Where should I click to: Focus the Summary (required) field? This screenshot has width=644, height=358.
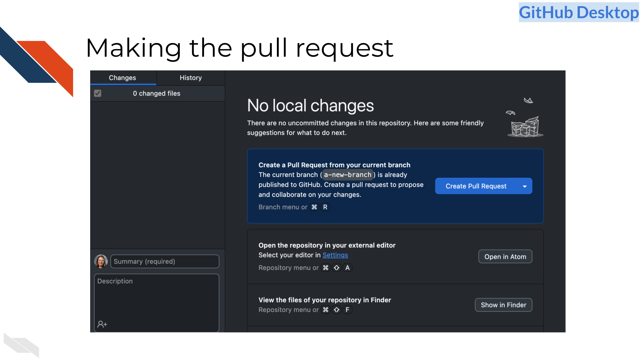(165, 261)
